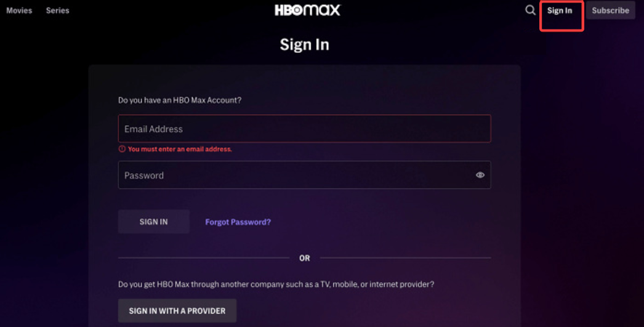Image resolution: width=644 pixels, height=327 pixels.
Task: Submit the form with the SIGN IN button
Action: pos(153,222)
